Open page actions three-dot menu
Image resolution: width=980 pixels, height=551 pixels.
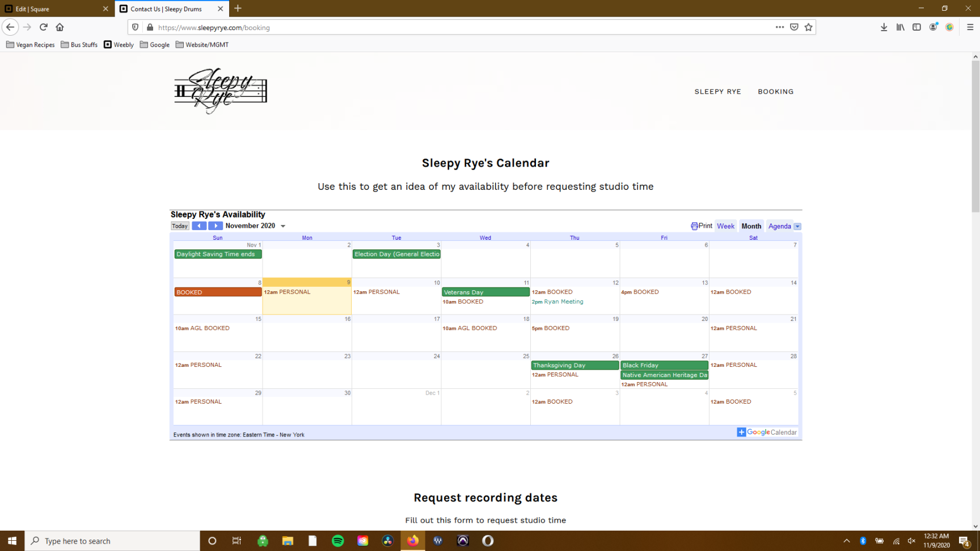(780, 27)
